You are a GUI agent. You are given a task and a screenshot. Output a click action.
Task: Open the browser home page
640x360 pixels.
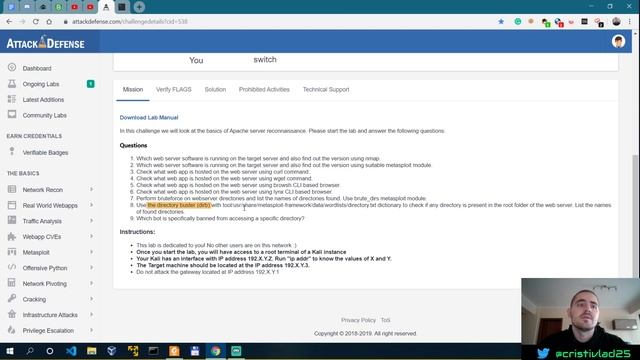click(49, 22)
